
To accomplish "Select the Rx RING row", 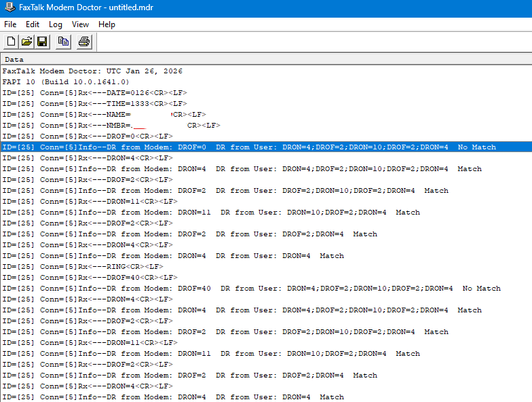I will click(266, 266).
